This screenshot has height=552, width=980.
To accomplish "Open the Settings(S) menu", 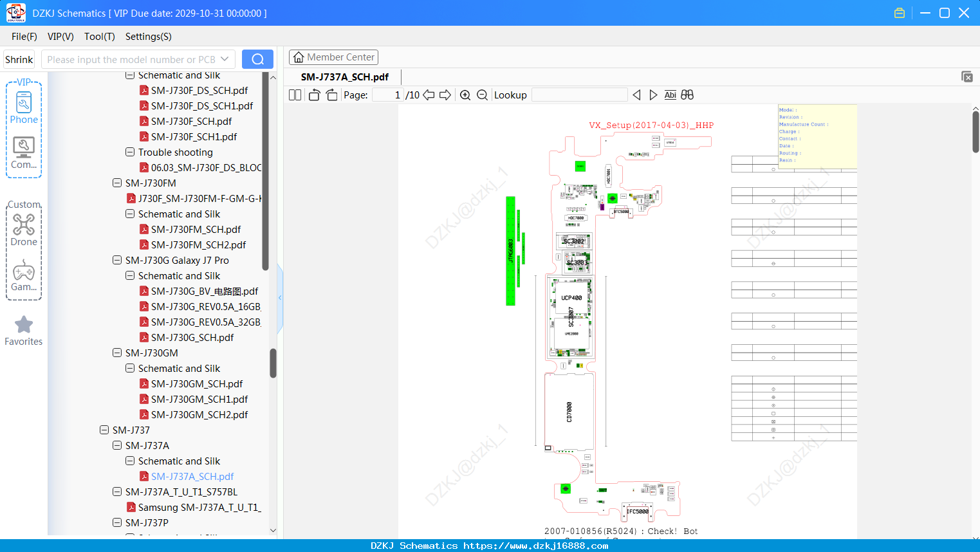I will 149,37.
